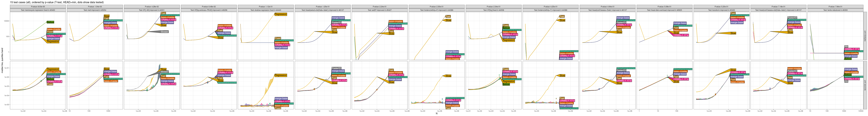Viewport: 868px width, 116px height.
Task: Click the Fixed label in DT[by] fixed kilobytes plot
Action: click(505, 25)
